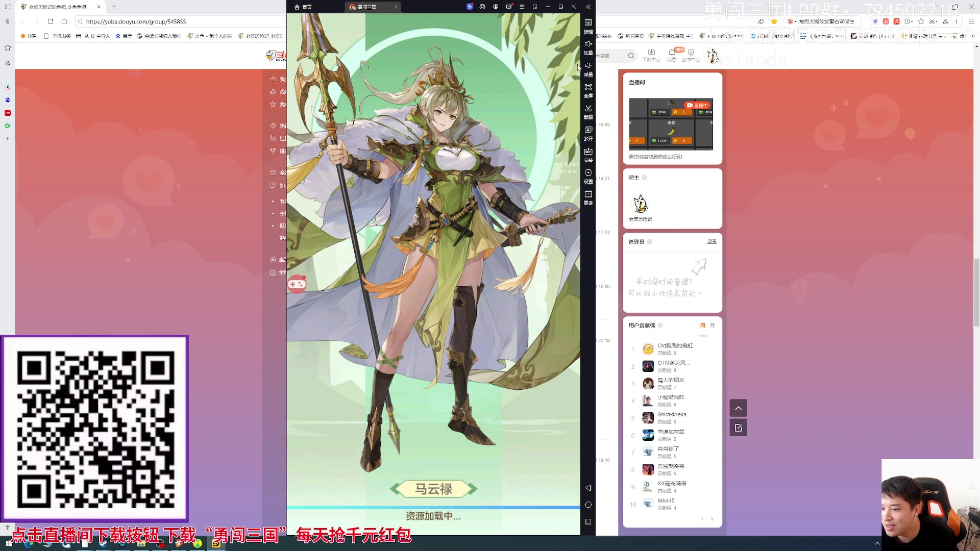Increase emulator volume (加量)
This screenshot has width=980, height=551.
(588, 47)
